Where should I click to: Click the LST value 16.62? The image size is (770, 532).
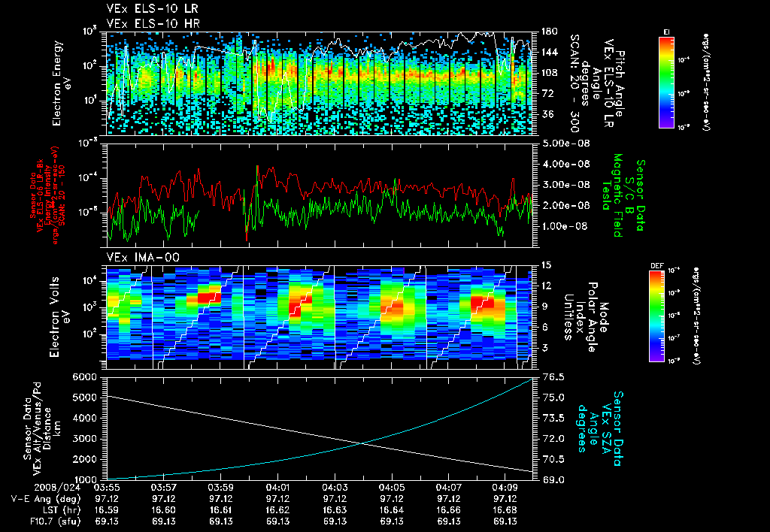point(277,510)
